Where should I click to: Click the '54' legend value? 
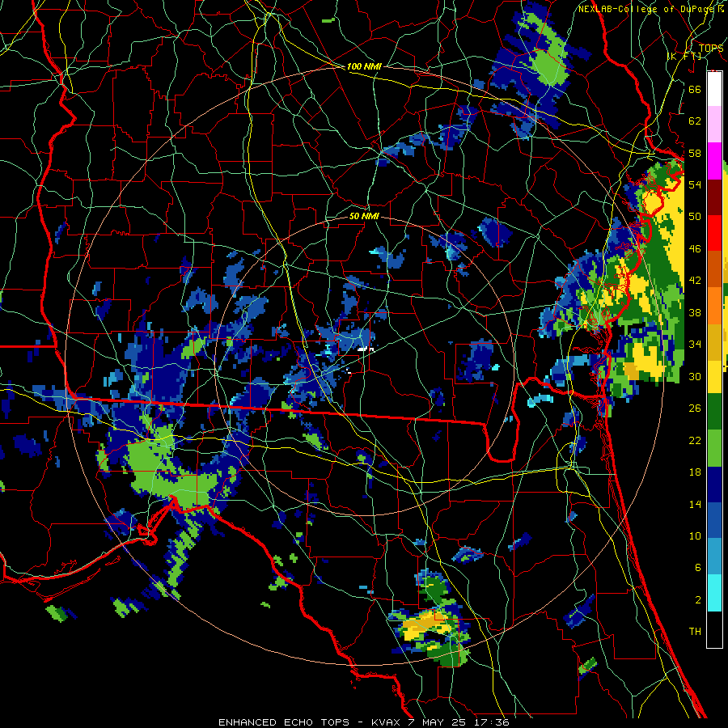tap(695, 184)
